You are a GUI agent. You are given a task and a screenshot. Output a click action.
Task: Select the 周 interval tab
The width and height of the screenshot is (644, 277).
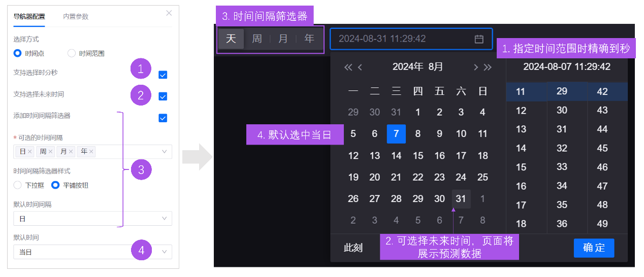click(257, 39)
